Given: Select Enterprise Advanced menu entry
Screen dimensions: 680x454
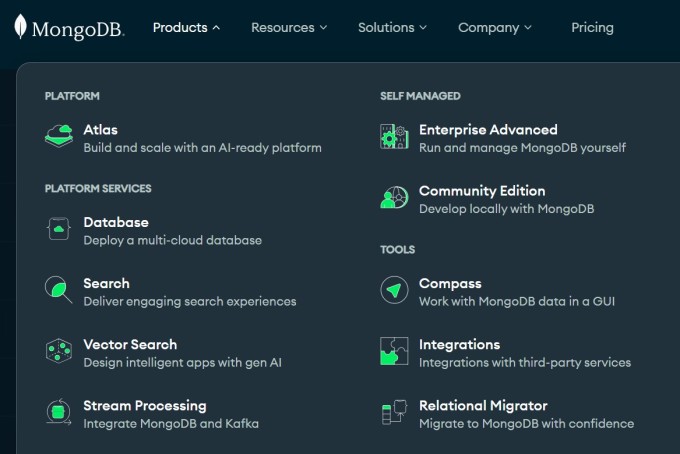Looking at the screenshot, I should [488, 130].
